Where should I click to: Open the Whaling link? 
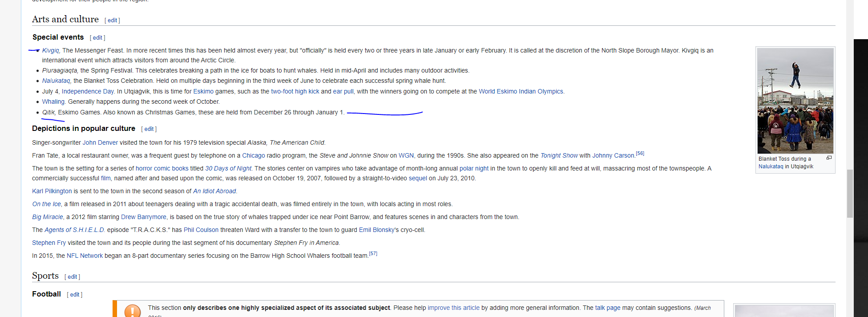click(x=53, y=102)
